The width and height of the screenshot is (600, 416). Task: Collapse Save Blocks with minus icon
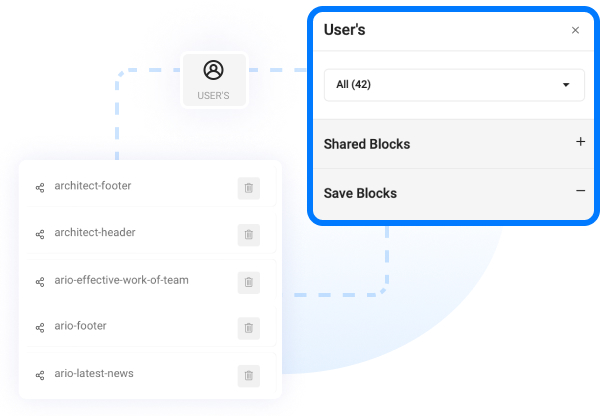(x=580, y=191)
